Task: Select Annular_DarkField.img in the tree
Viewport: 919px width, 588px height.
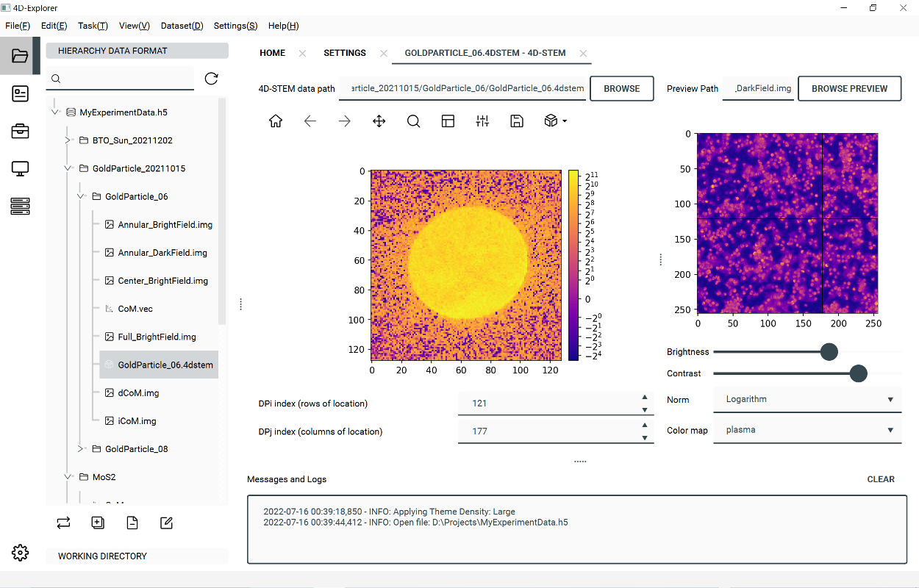Action: coord(162,253)
